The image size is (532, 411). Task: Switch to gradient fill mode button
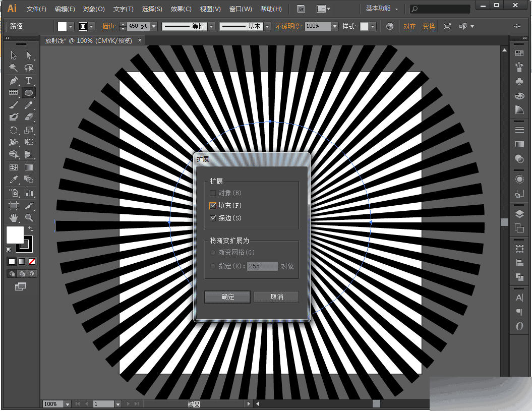coord(22,261)
